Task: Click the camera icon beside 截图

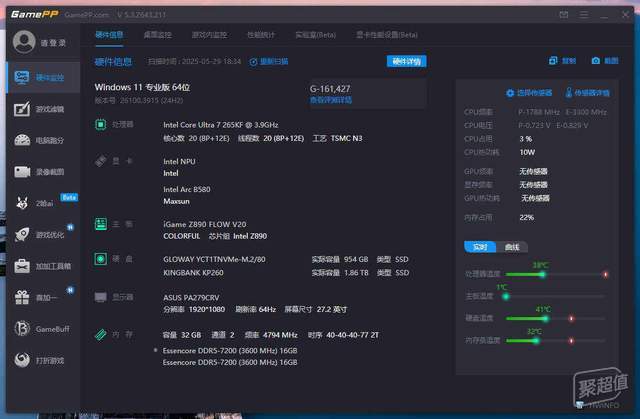Action: (596, 61)
